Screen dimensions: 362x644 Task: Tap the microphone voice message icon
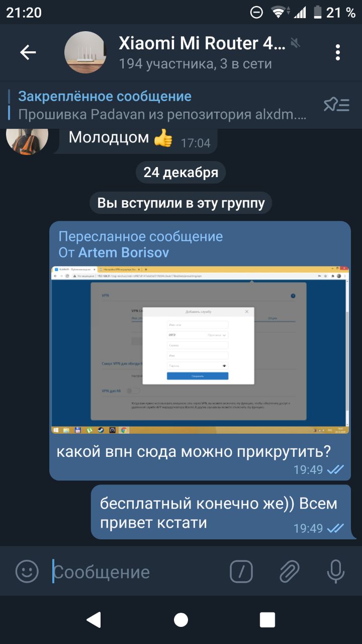pos(335,571)
